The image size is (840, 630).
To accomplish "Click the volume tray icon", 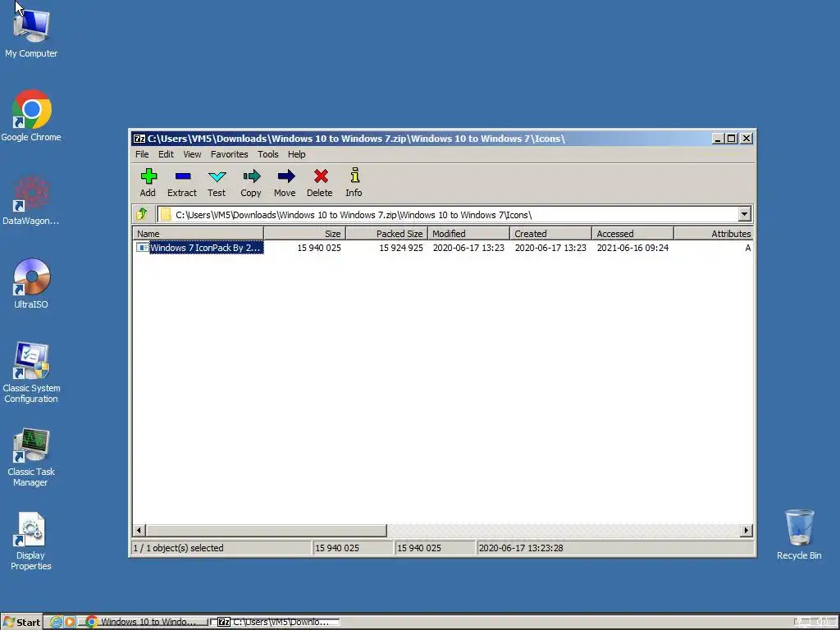I will (823, 622).
